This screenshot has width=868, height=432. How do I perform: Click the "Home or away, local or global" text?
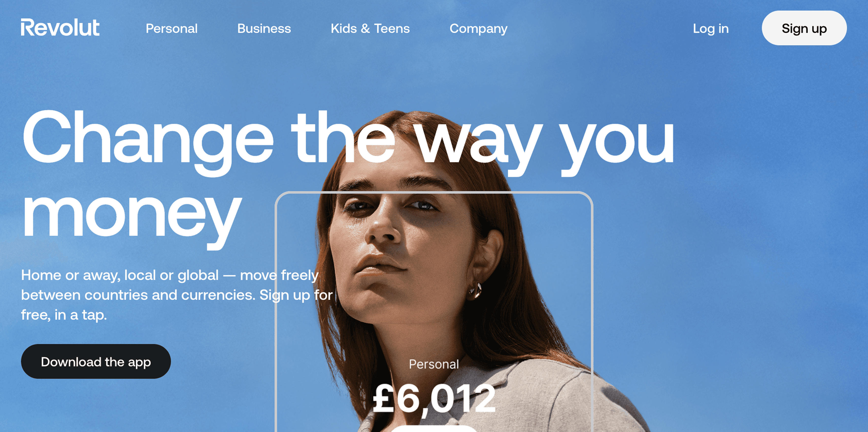120,275
